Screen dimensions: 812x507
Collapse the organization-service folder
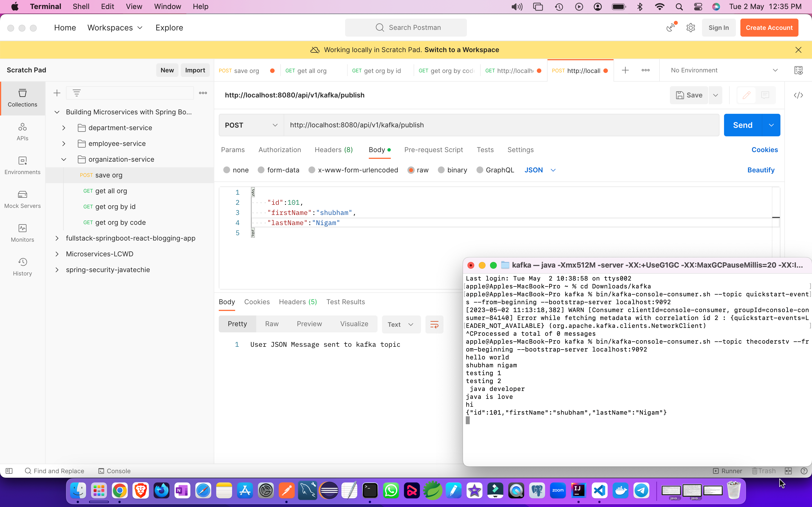pos(63,159)
